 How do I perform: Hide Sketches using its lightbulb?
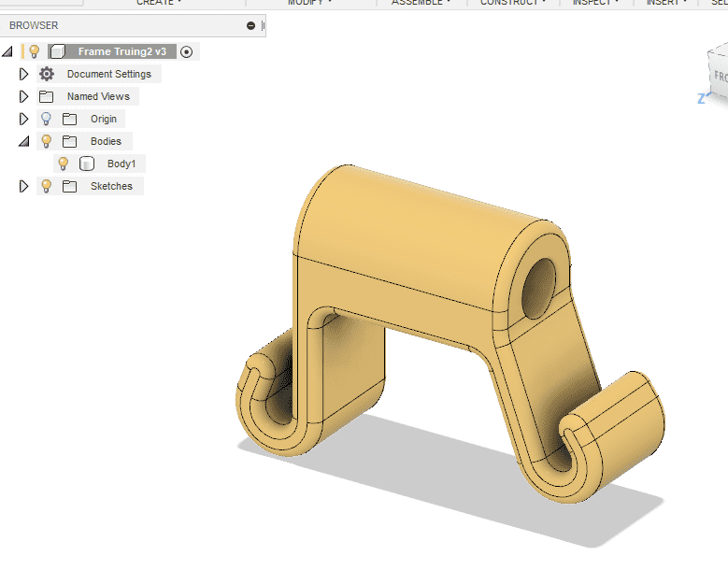pos(46,186)
